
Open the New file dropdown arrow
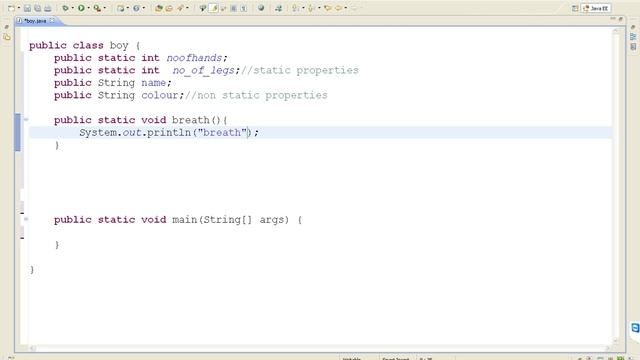(x=19, y=8)
